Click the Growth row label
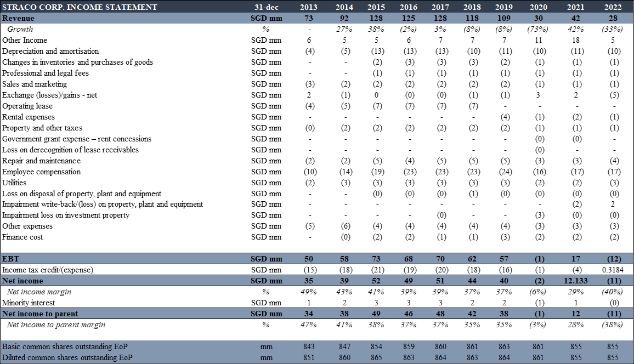Image resolution: width=634 pixels, height=364 pixels. tap(20, 29)
